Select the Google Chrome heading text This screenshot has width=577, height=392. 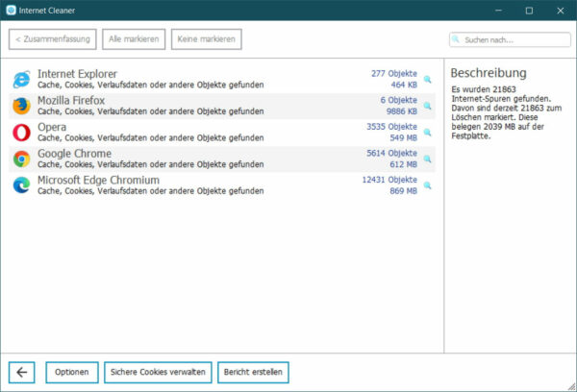[74, 154]
